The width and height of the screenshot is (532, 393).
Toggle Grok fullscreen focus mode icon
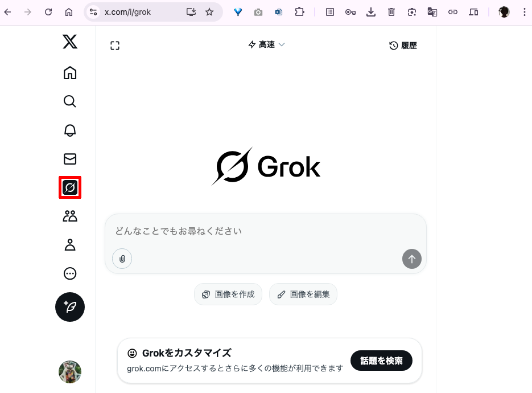(115, 46)
